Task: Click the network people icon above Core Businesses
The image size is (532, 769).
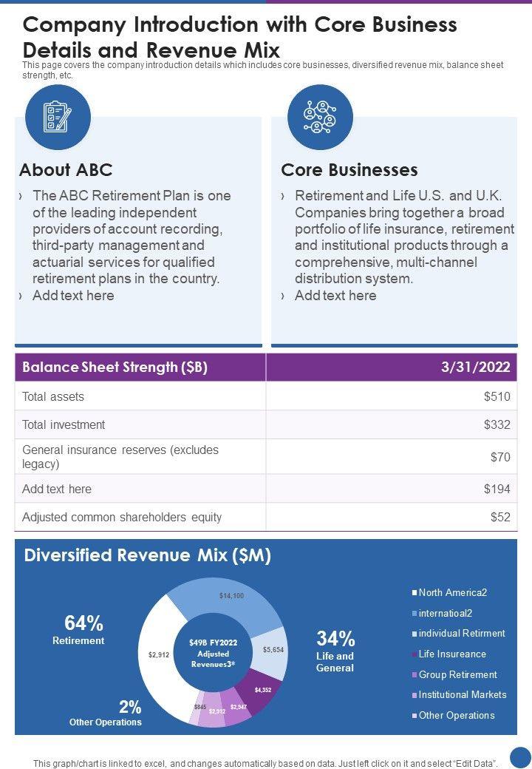Action: [320, 117]
